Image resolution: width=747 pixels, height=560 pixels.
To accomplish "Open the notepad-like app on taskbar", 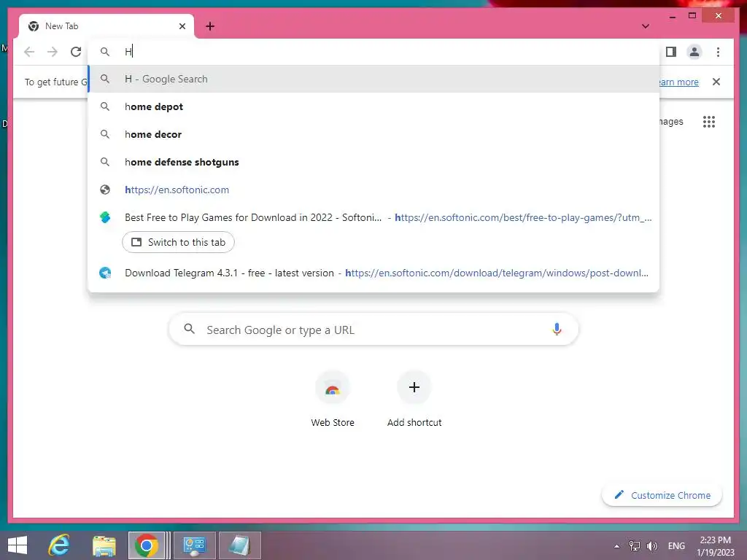I will [x=239, y=545].
